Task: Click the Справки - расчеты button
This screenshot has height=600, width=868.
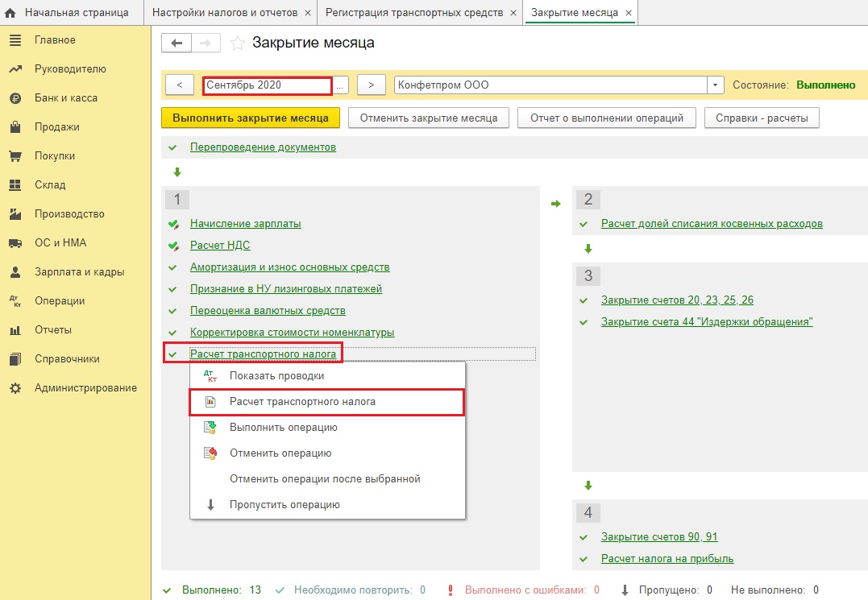Action: (x=762, y=118)
